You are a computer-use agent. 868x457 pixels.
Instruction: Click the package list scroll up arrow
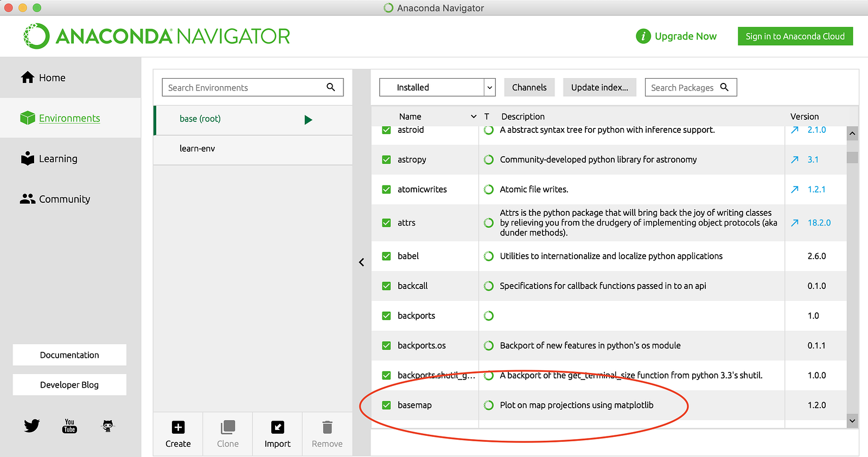(852, 133)
